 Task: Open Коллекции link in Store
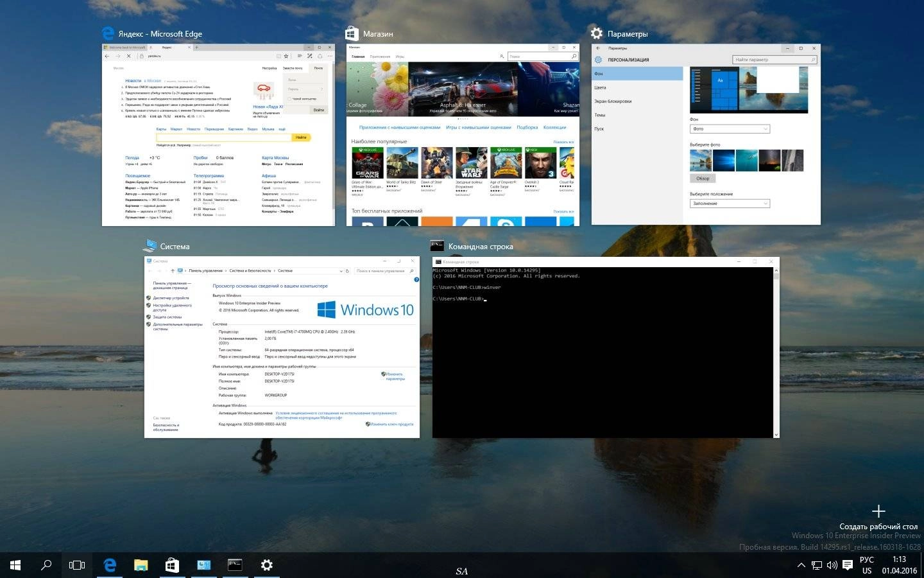pyautogui.click(x=555, y=127)
